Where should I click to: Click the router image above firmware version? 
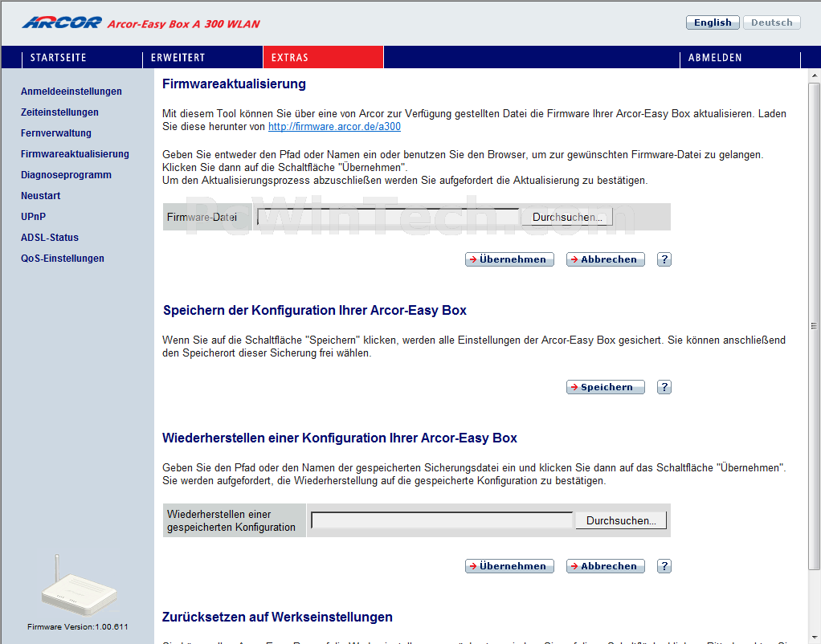[79, 585]
